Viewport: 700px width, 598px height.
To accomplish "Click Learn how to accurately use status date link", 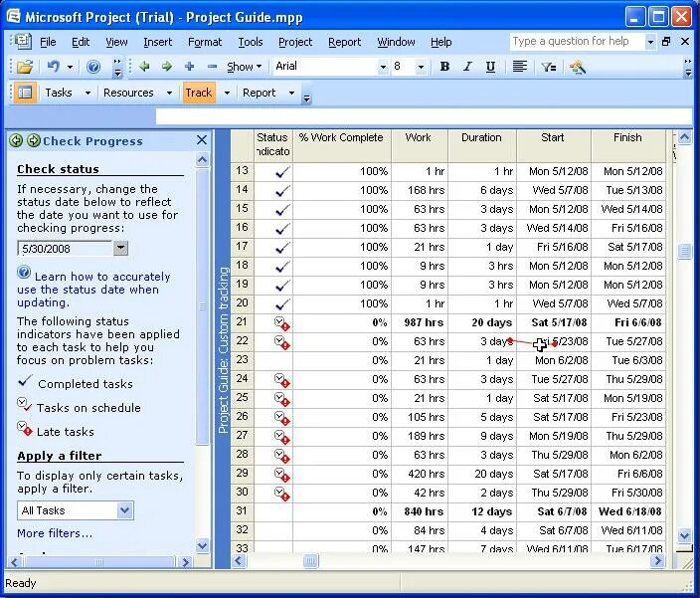I will click(93, 290).
